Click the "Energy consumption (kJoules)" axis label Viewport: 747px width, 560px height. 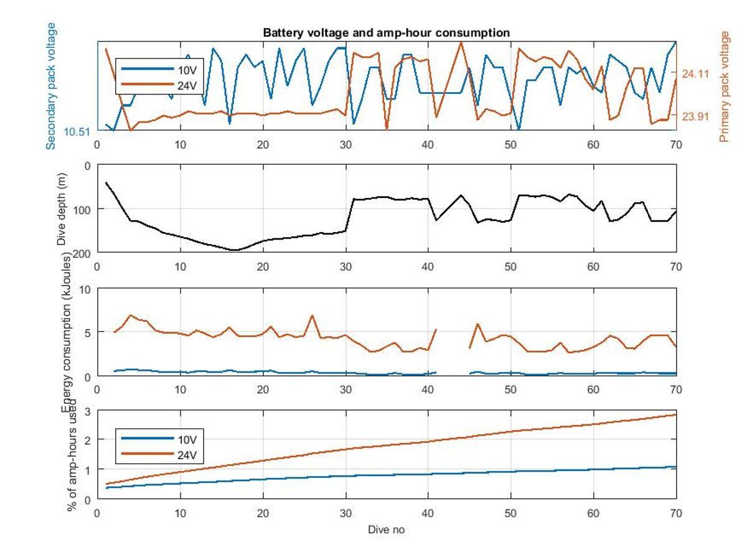[x=67, y=332]
